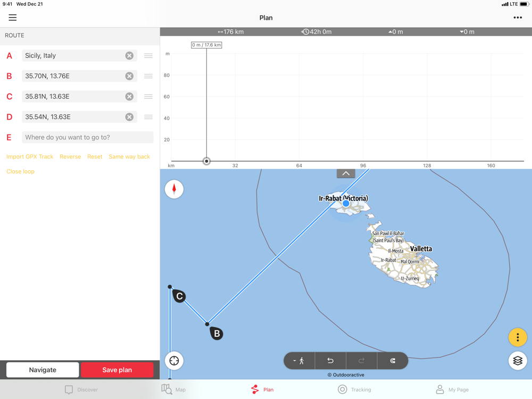Tap the Ir-Rabat (Victoria) map label
Viewport: 532px width, 399px height.
click(343, 198)
